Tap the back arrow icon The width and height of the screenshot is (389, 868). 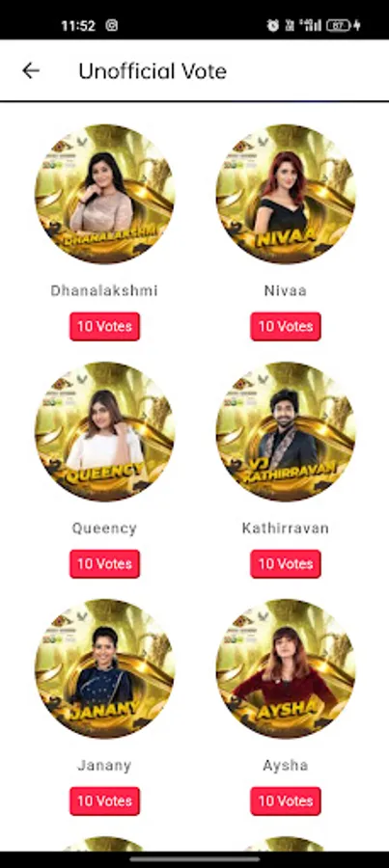point(31,70)
